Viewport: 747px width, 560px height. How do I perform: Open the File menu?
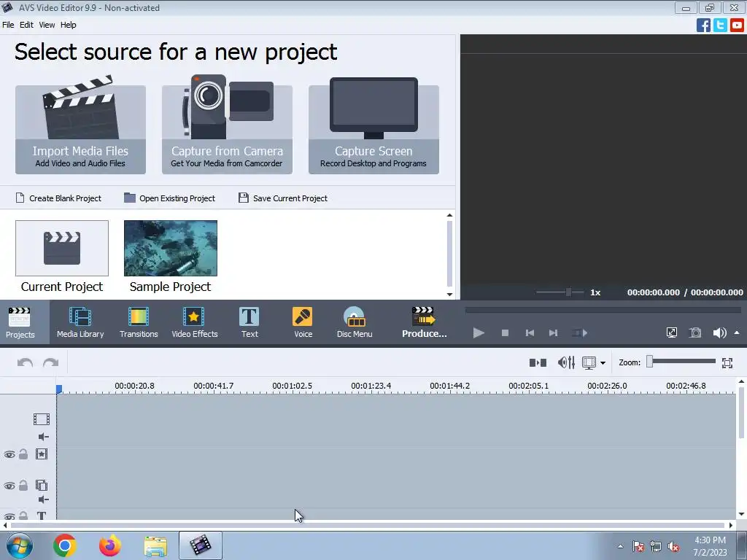tap(8, 25)
